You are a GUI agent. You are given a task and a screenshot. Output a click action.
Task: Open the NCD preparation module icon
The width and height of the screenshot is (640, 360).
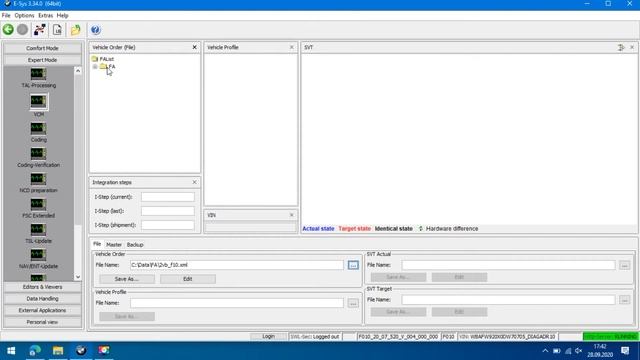pyautogui.click(x=38, y=179)
